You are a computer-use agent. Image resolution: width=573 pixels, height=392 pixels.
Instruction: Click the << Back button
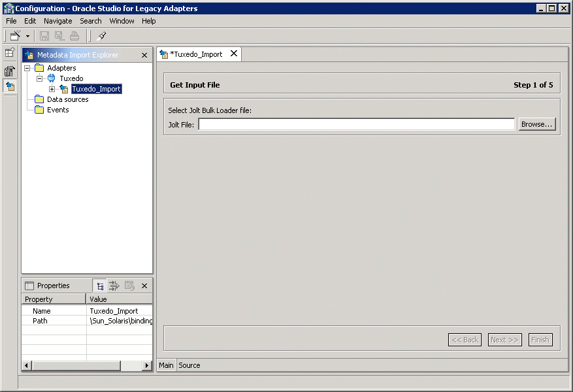click(465, 340)
